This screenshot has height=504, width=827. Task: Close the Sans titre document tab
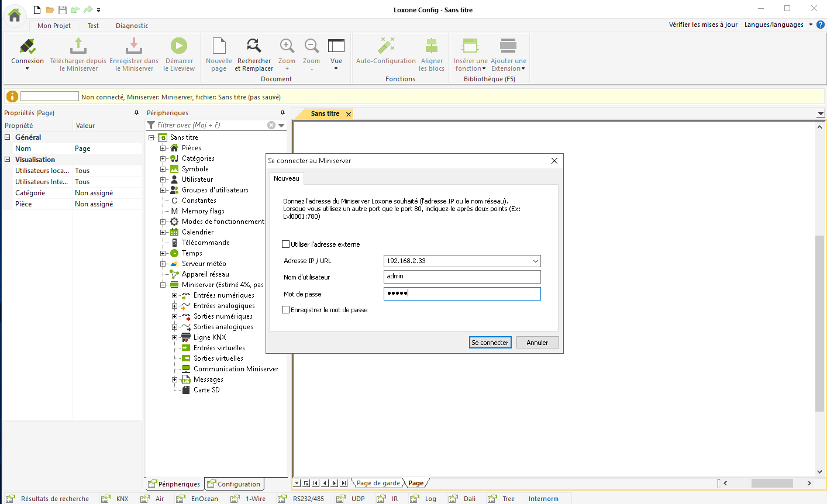click(x=349, y=114)
